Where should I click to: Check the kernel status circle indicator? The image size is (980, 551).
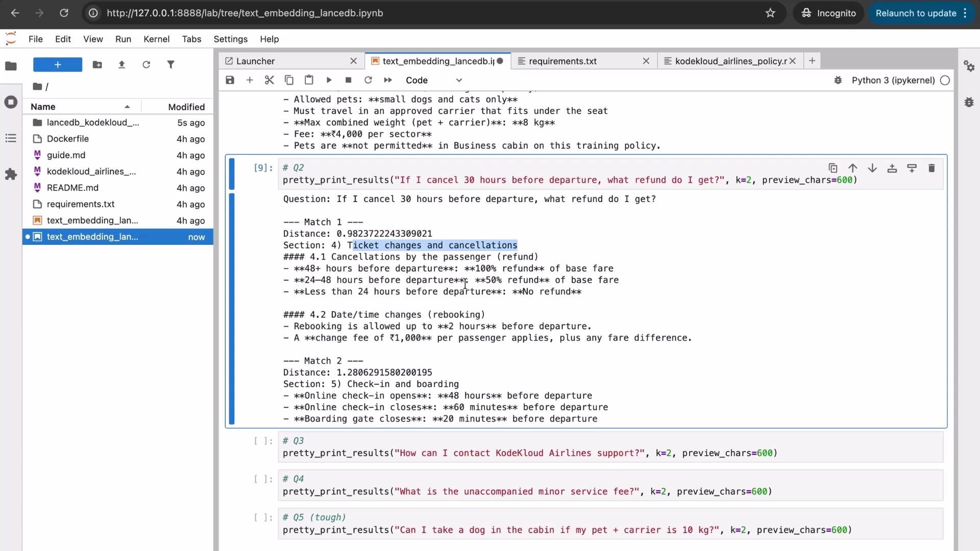point(945,80)
